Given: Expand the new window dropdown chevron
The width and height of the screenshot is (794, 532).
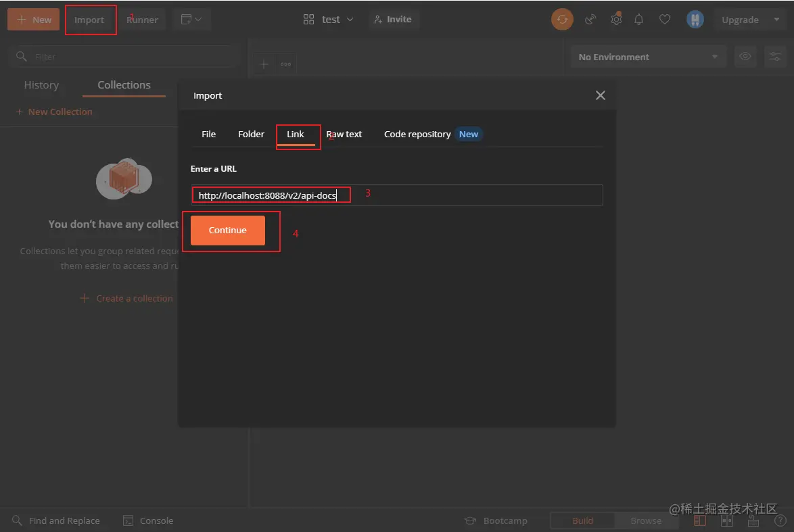Looking at the screenshot, I should click(x=199, y=20).
